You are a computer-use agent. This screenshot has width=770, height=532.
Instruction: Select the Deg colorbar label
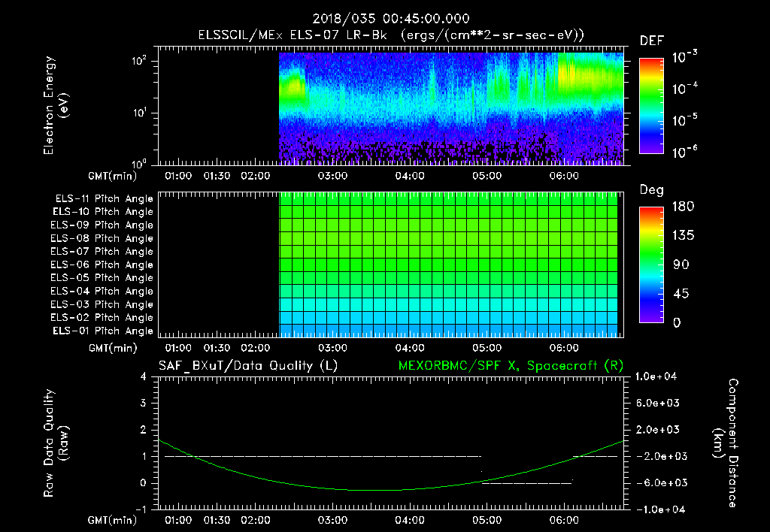point(652,190)
